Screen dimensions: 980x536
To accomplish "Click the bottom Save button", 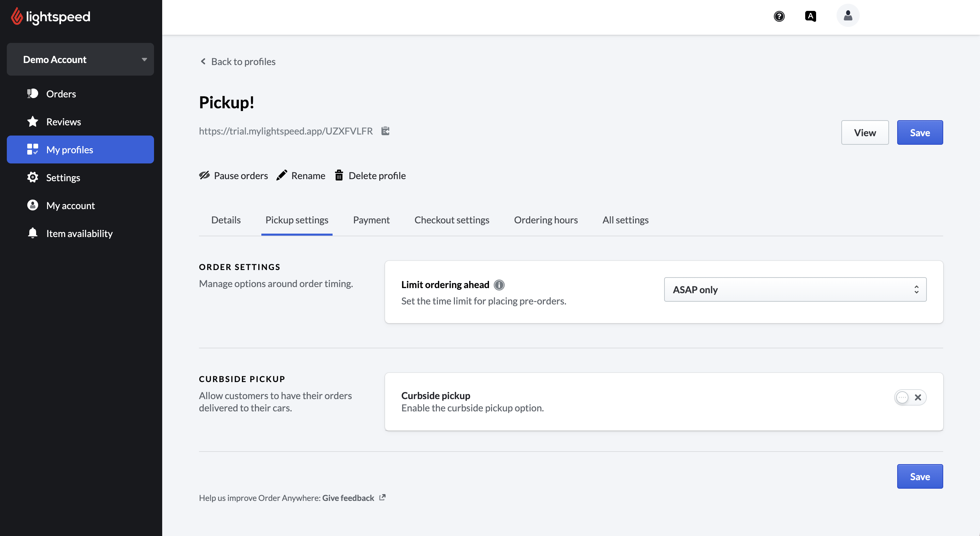I will 919,476.
